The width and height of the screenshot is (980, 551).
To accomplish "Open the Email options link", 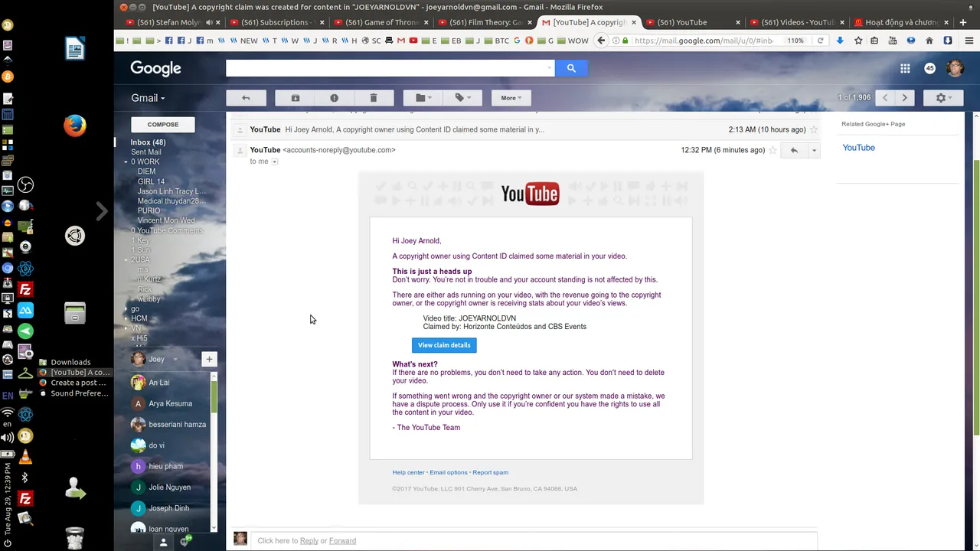I will pyautogui.click(x=449, y=473).
